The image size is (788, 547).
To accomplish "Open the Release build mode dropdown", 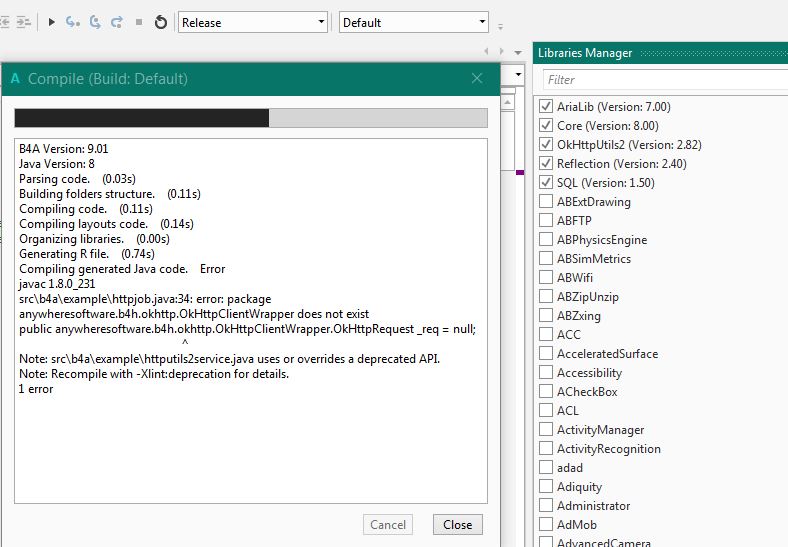I will [253, 22].
